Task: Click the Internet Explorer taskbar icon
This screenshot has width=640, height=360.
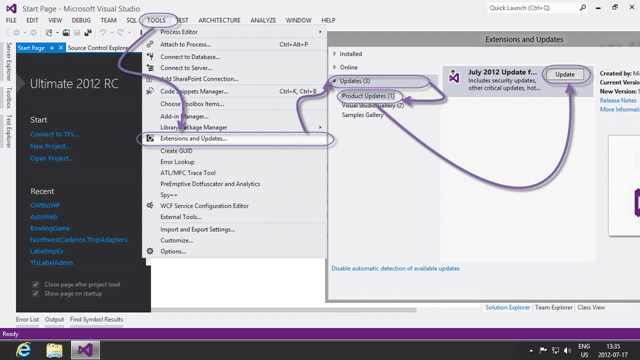Action: tap(23, 350)
